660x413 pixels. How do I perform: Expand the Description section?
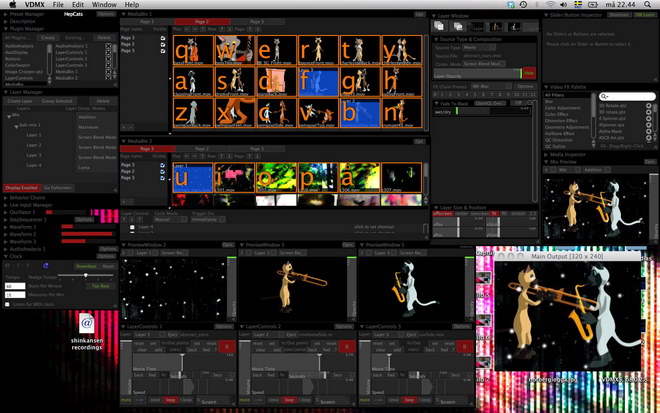[6, 21]
